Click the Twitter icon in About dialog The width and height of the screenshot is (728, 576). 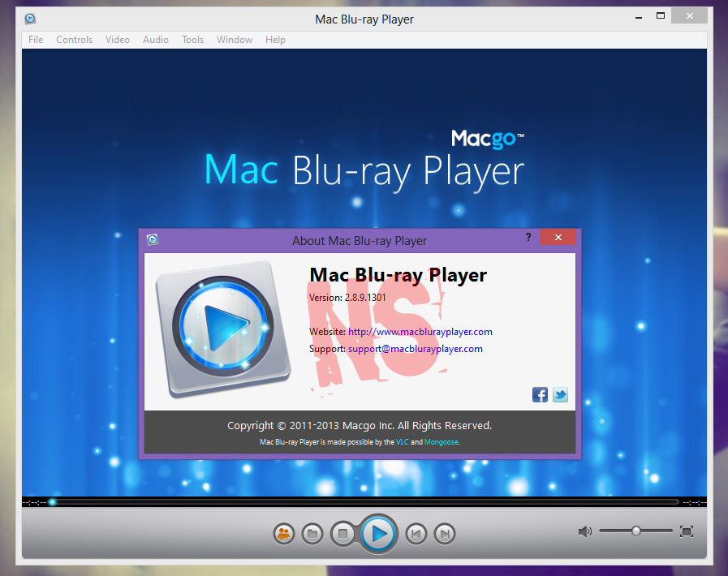560,395
